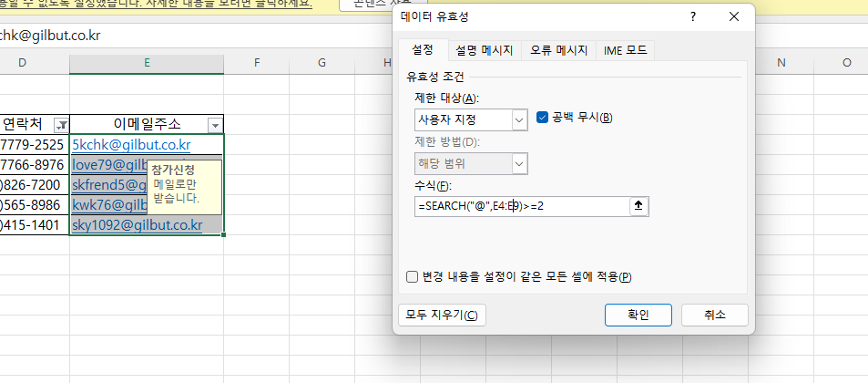Toggle the 공백 무시 checkbox
This screenshot has width=868, height=383.
(x=543, y=118)
